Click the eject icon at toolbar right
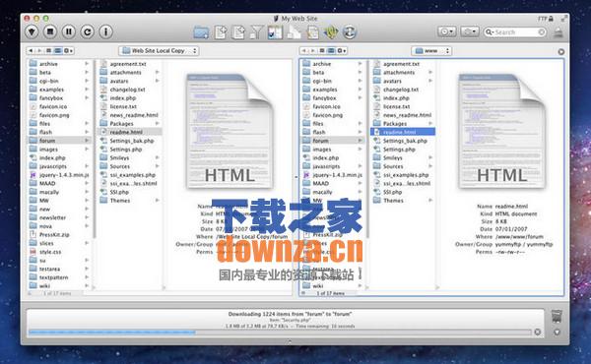The image size is (591, 364). click(558, 32)
